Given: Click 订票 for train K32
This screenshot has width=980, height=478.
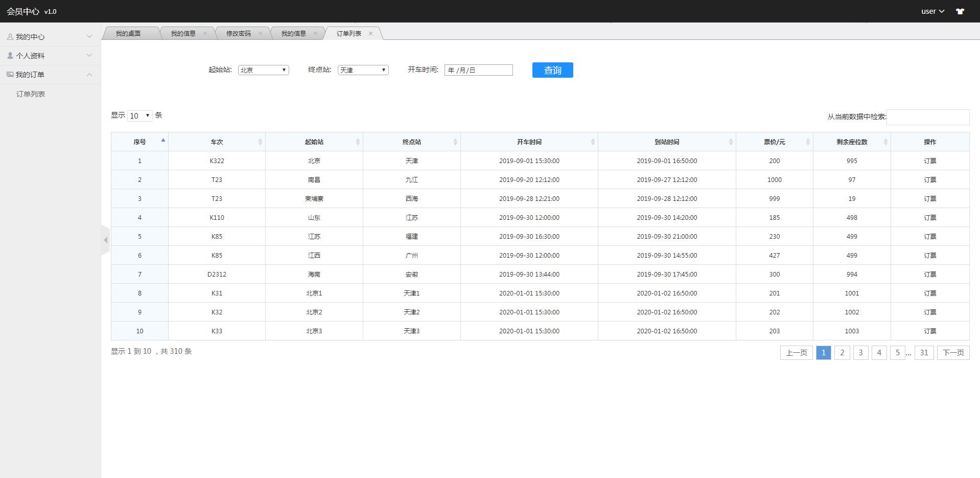Looking at the screenshot, I should click(x=930, y=312).
